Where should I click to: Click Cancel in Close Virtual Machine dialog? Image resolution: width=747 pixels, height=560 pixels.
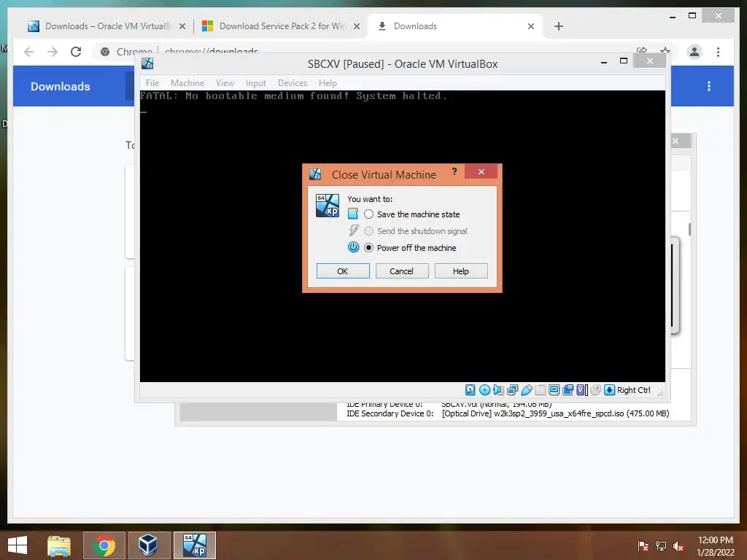pos(402,271)
